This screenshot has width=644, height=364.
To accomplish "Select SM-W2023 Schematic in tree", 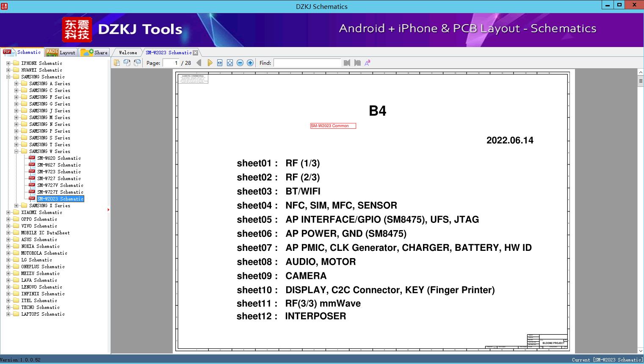I will click(60, 199).
